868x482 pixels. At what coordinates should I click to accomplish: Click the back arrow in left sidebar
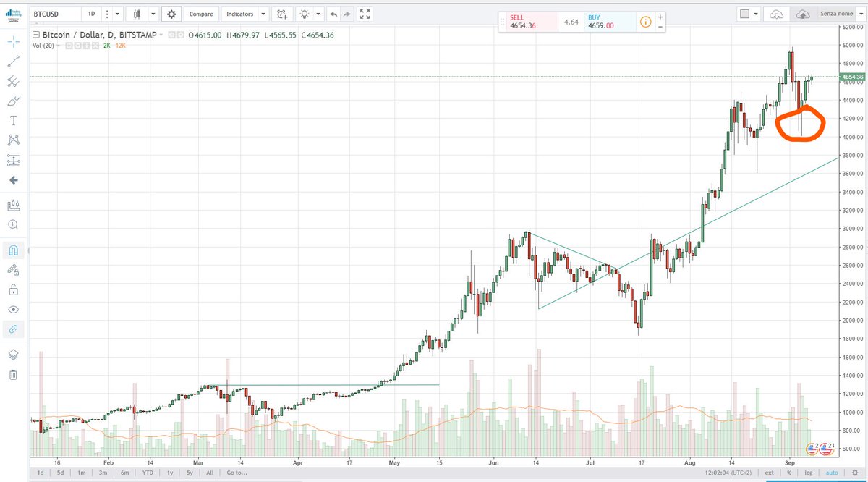(x=13, y=179)
